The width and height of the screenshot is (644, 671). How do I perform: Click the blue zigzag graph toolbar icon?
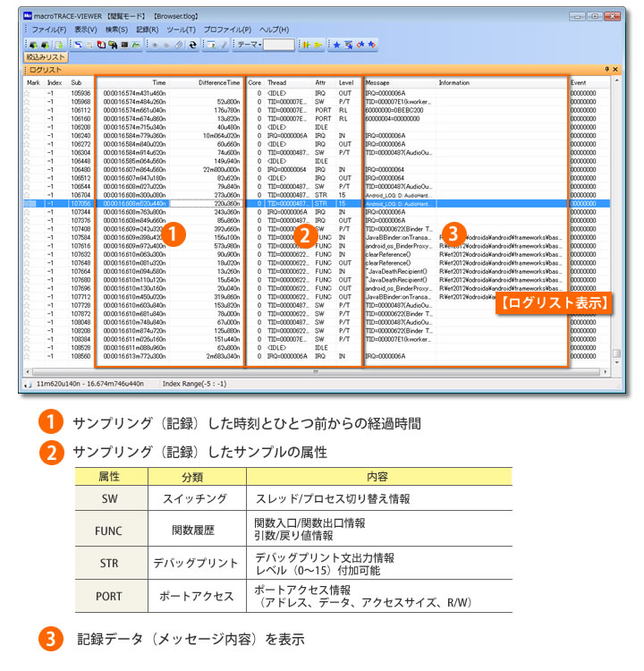click(x=78, y=45)
